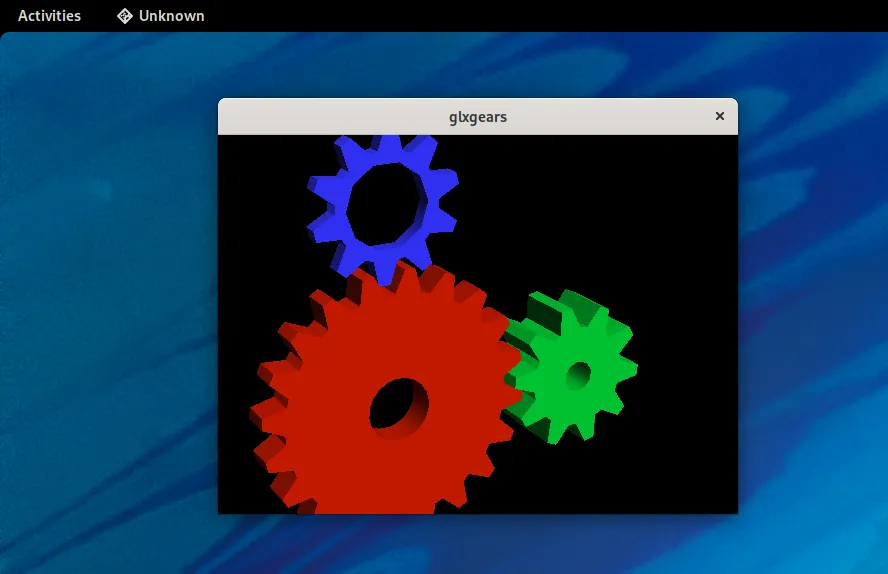Click the glxgears title text
Viewport: 888px width, 574px height.
(x=478, y=117)
